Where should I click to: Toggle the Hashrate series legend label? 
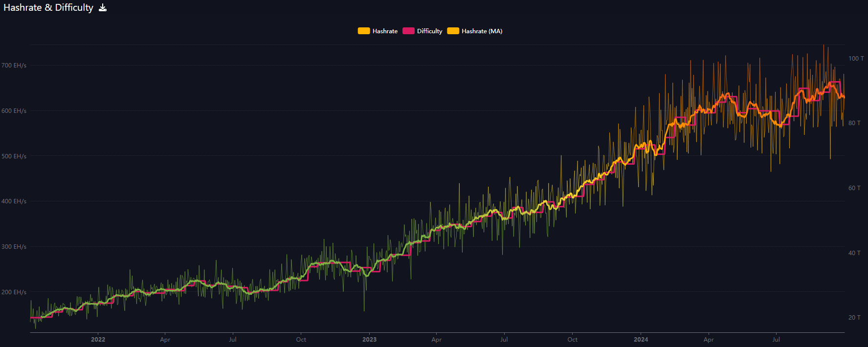(x=385, y=31)
